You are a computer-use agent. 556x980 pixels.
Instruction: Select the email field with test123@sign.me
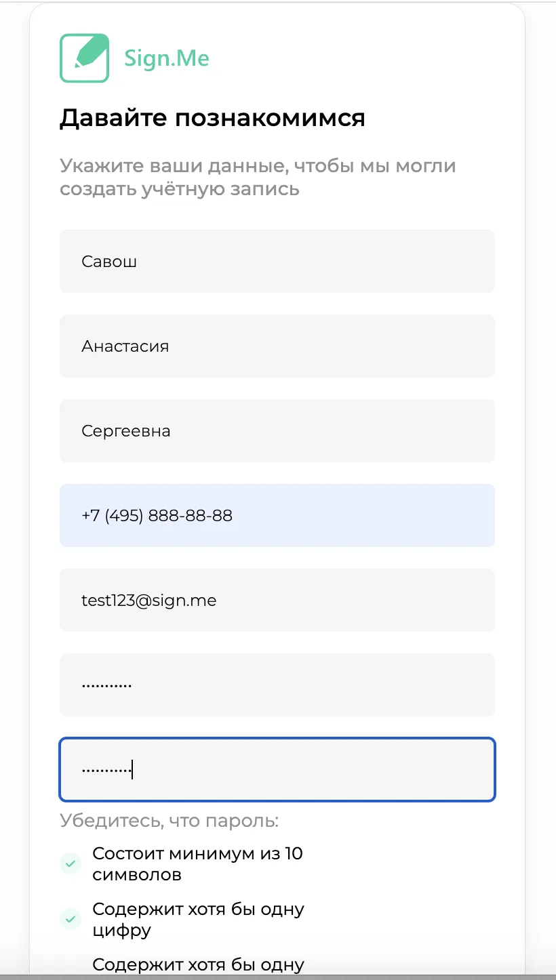coord(277,600)
